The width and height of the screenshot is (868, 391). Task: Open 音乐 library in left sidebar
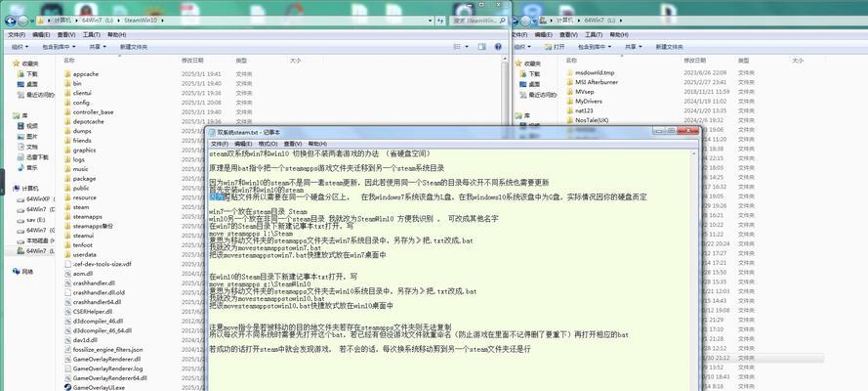point(27,168)
